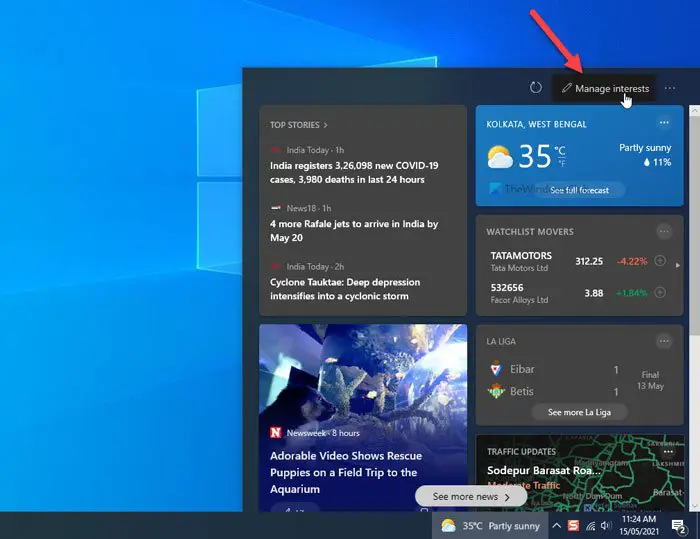Open Manage interests

tap(605, 88)
